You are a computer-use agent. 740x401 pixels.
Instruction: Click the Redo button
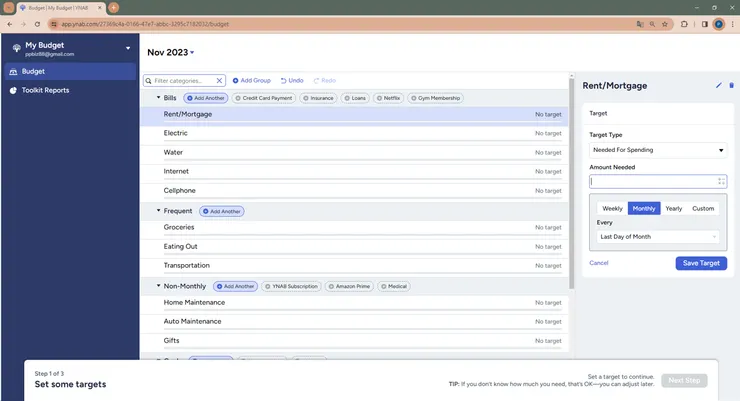tap(325, 81)
